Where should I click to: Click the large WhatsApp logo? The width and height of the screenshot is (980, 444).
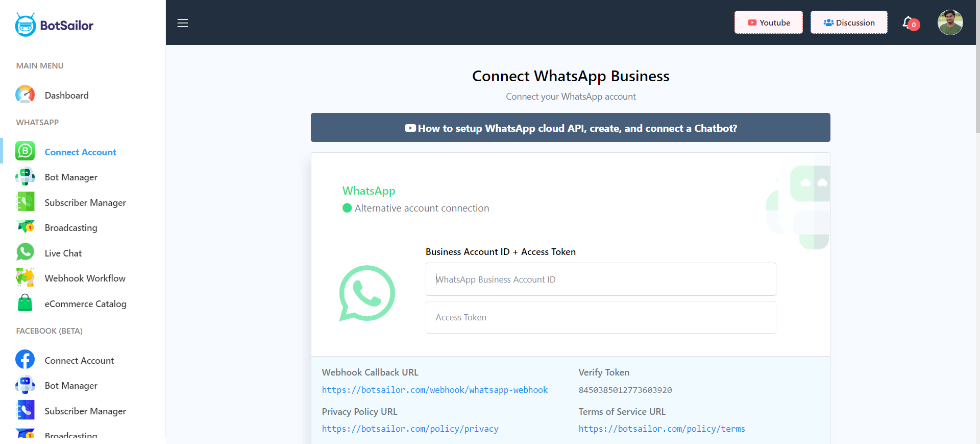pos(367,293)
